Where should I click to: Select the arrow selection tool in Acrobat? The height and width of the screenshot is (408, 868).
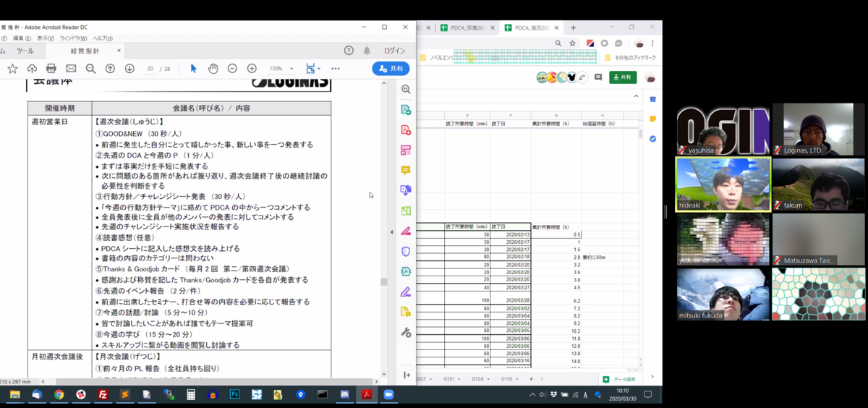(193, 69)
